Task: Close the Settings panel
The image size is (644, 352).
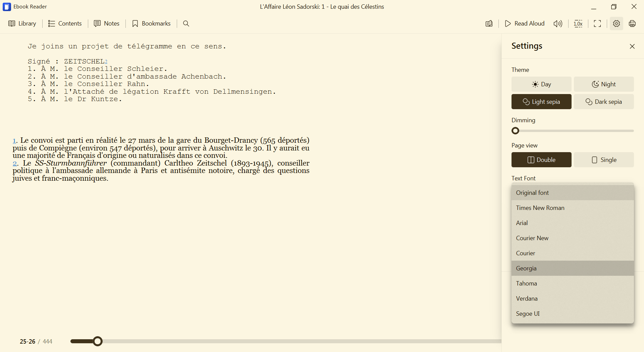Action: [x=632, y=46]
